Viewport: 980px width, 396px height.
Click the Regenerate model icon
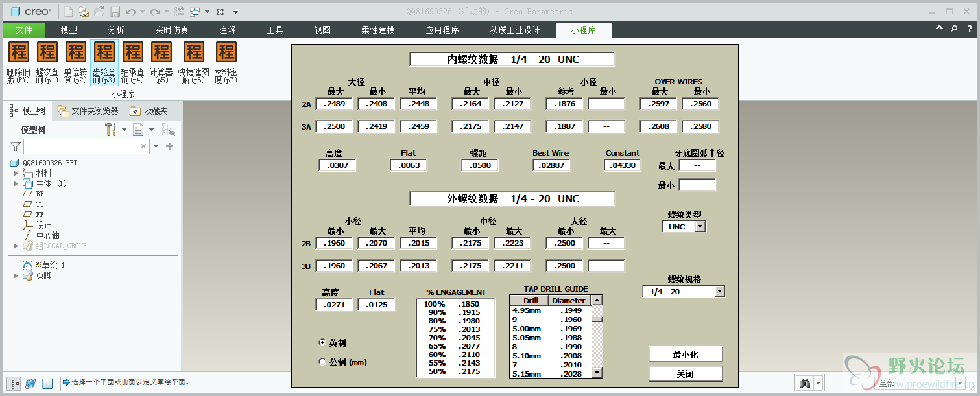[x=179, y=12]
